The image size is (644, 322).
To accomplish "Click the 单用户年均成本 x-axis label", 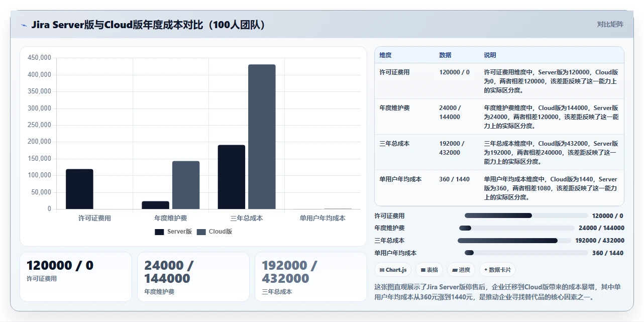I will click(x=323, y=218).
